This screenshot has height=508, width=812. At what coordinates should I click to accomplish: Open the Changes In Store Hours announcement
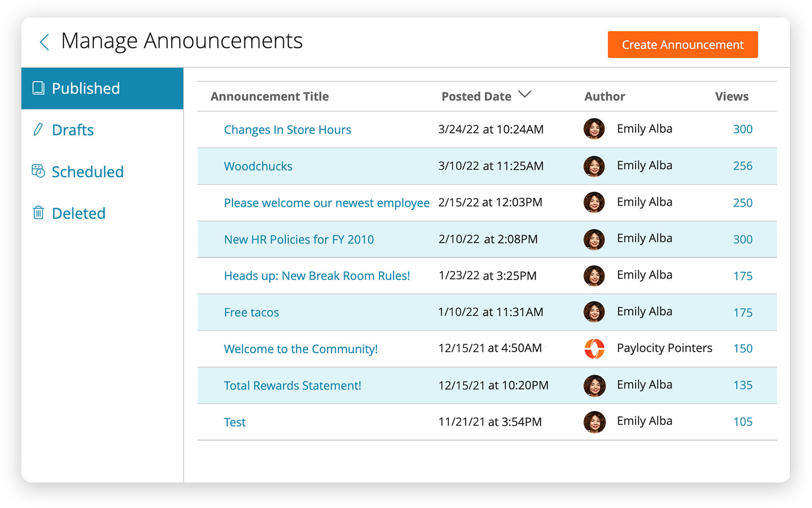288,130
